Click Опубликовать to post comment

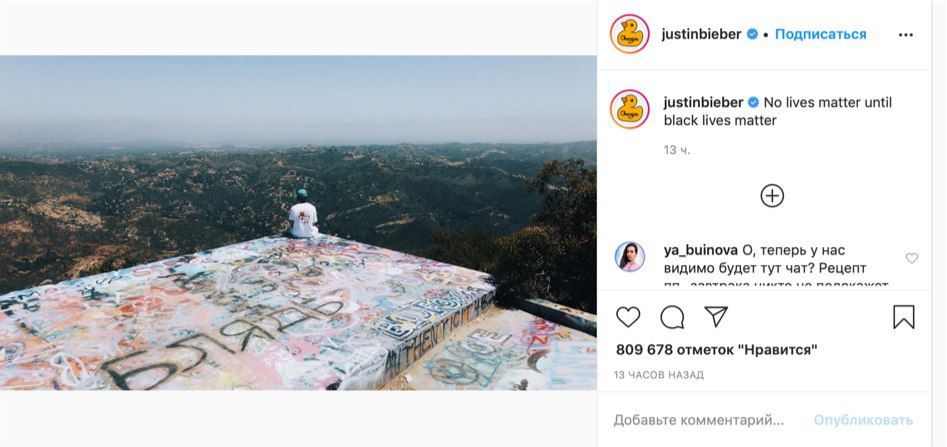pos(863,420)
